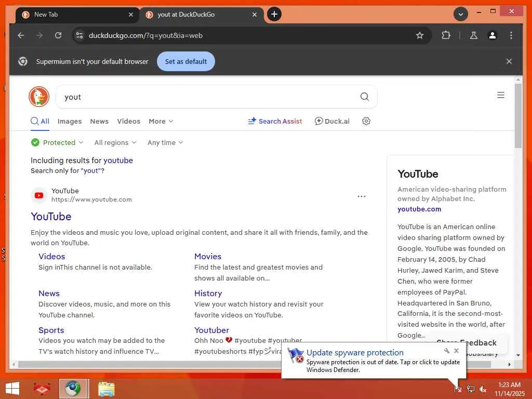Select the yout at DuckDuckGo tab

(201, 15)
